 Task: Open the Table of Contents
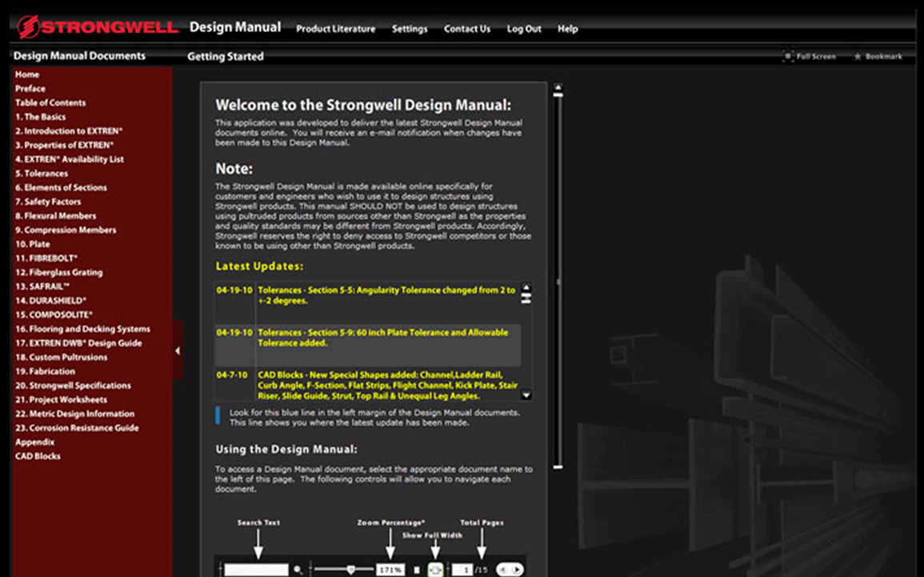[x=50, y=102]
